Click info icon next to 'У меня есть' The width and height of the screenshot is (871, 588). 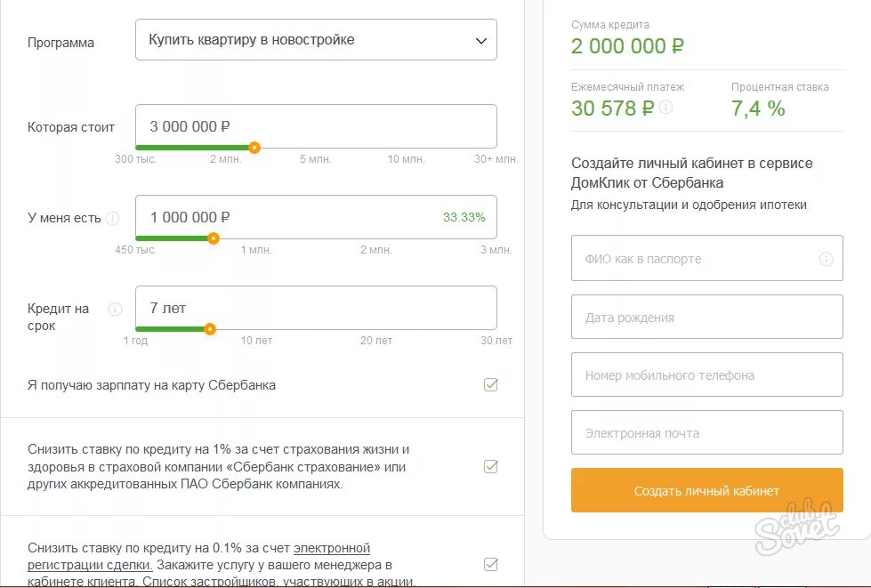[113, 218]
